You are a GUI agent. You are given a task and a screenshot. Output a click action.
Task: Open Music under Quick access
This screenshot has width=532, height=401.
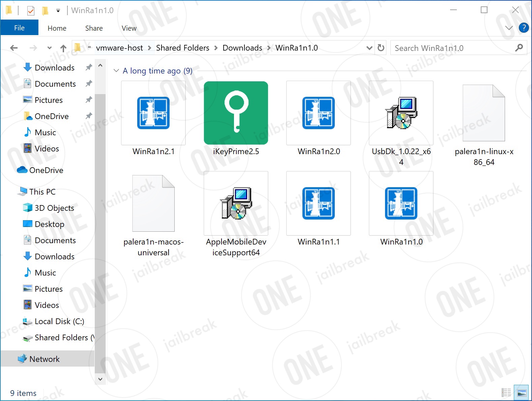45,133
